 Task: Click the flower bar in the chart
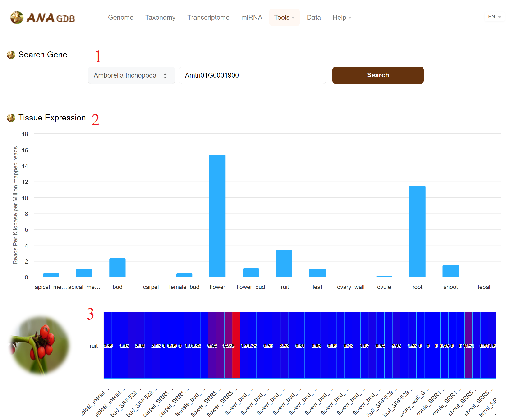click(x=217, y=215)
